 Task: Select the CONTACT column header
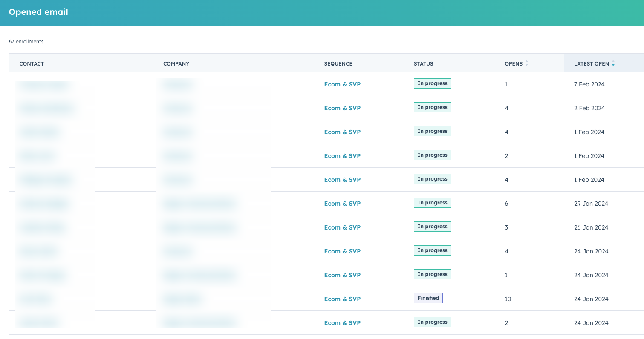[x=32, y=63]
